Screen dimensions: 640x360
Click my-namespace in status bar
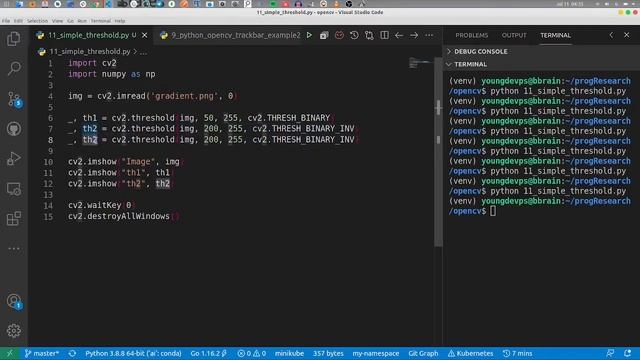[x=376, y=353]
